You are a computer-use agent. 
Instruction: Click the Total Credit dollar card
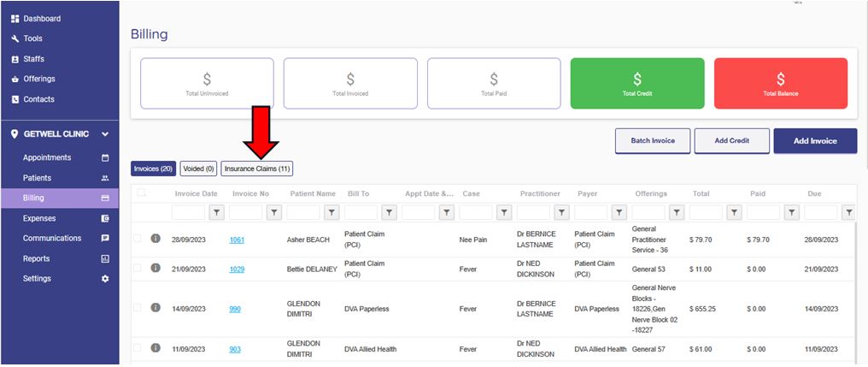(636, 84)
